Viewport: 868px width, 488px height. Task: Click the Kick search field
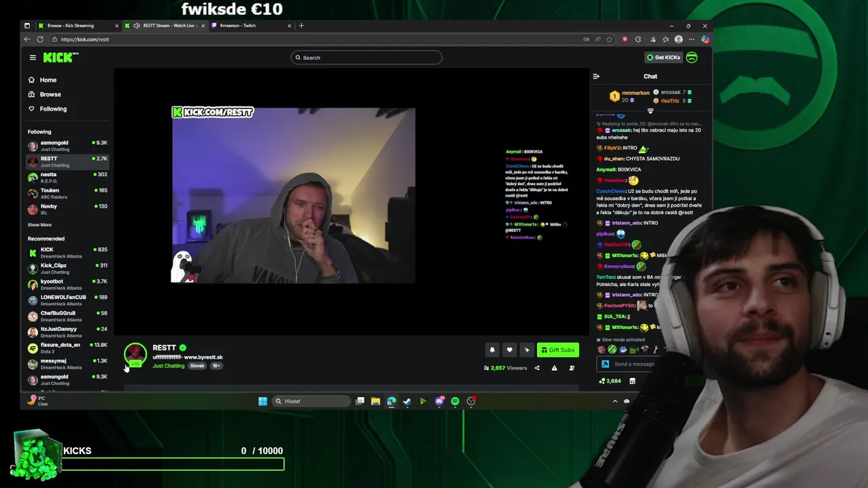click(366, 58)
